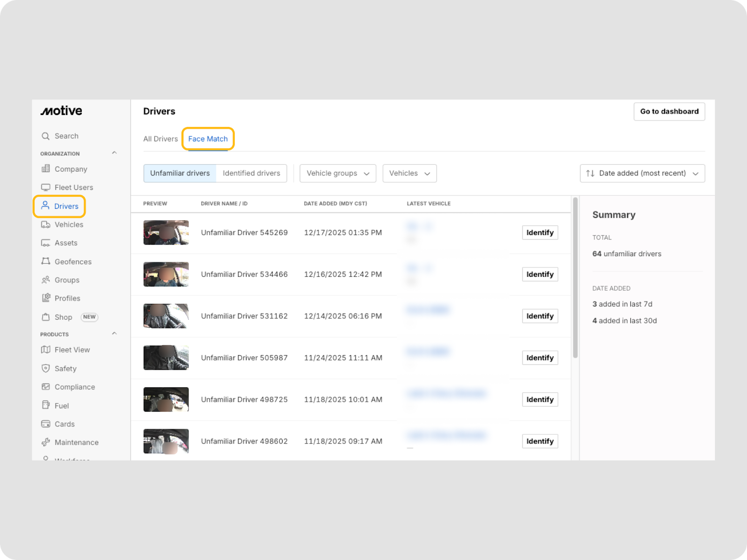The height and width of the screenshot is (560, 747).
Task: Click the Shop bag icon
Action: tap(45, 317)
